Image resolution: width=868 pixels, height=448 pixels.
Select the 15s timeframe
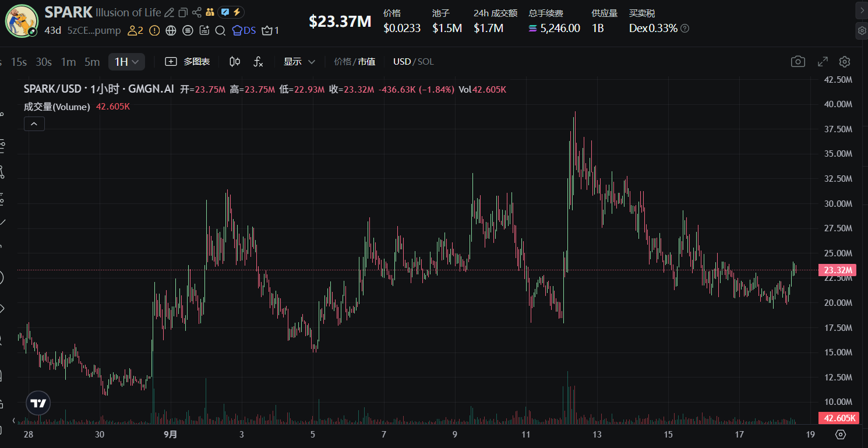click(19, 62)
